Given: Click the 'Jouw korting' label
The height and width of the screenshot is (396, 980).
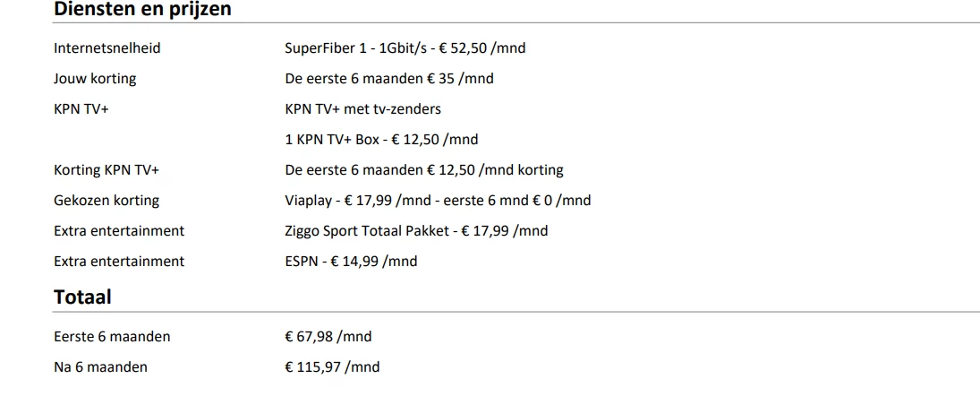Looking at the screenshot, I should click(x=95, y=79).
